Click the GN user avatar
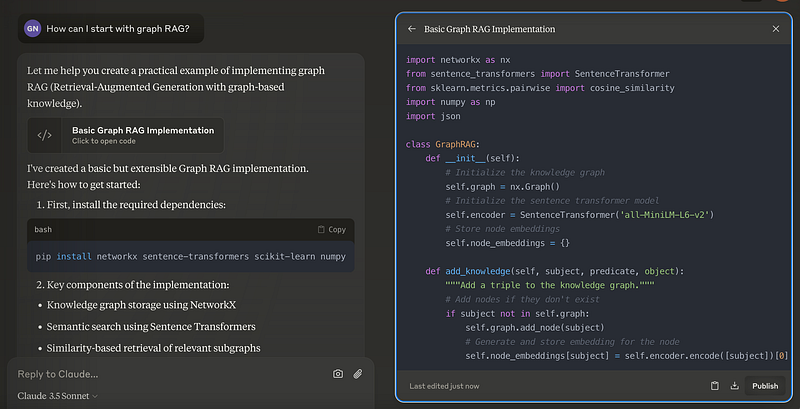Image resolution: width=800 pixels, height=409 pixels. point(32,29)
